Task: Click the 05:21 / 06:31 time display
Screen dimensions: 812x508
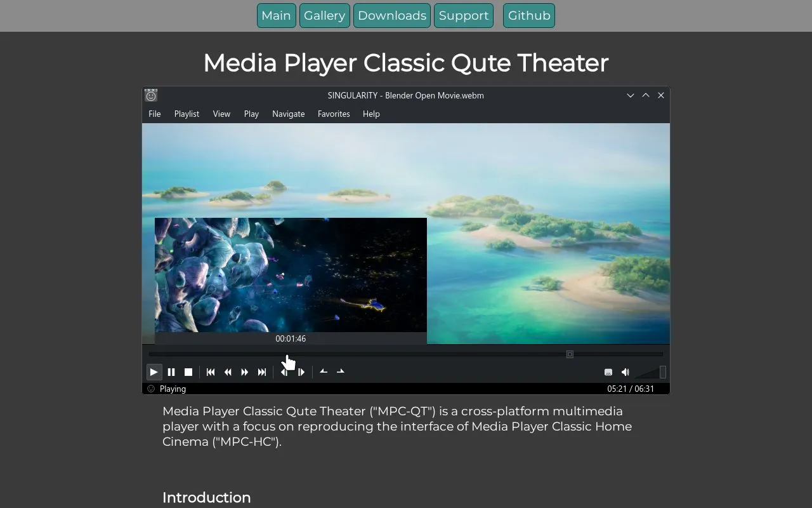Action: tap(631, 389)
